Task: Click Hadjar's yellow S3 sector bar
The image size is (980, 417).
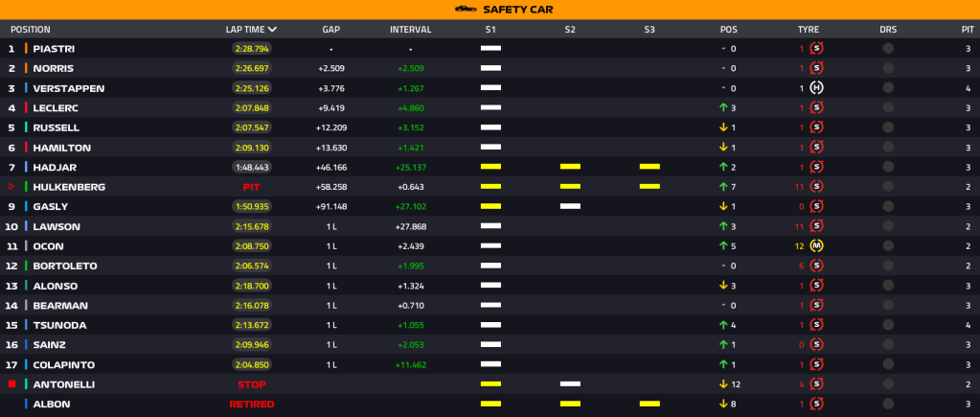Action: [x=650, y=167]
